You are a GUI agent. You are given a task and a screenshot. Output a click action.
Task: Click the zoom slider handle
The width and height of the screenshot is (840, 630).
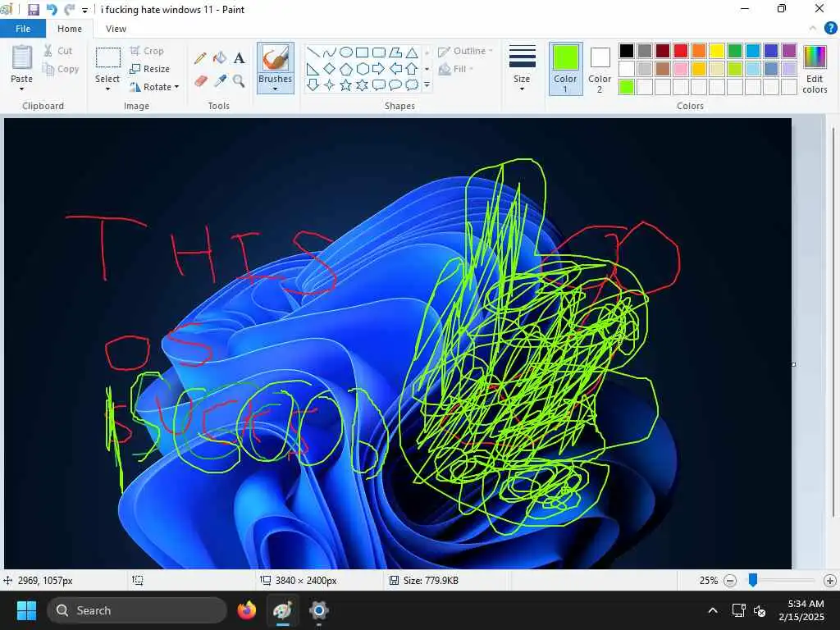click(753, 580)
